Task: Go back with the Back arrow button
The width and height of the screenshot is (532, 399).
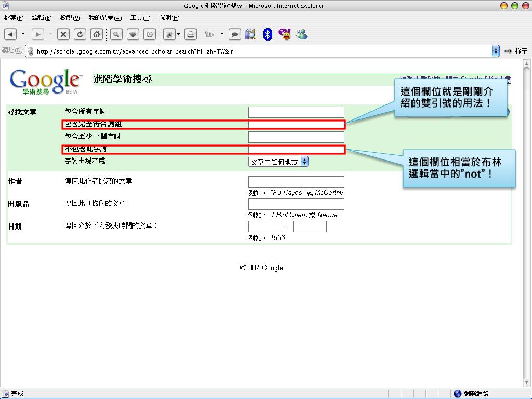Action: [x=10, y=34]
